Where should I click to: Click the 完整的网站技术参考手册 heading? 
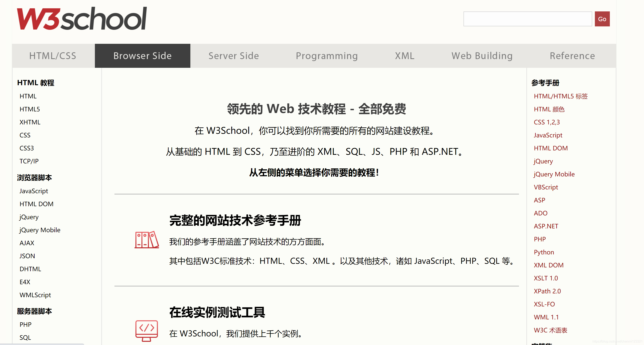coord(235,221)
